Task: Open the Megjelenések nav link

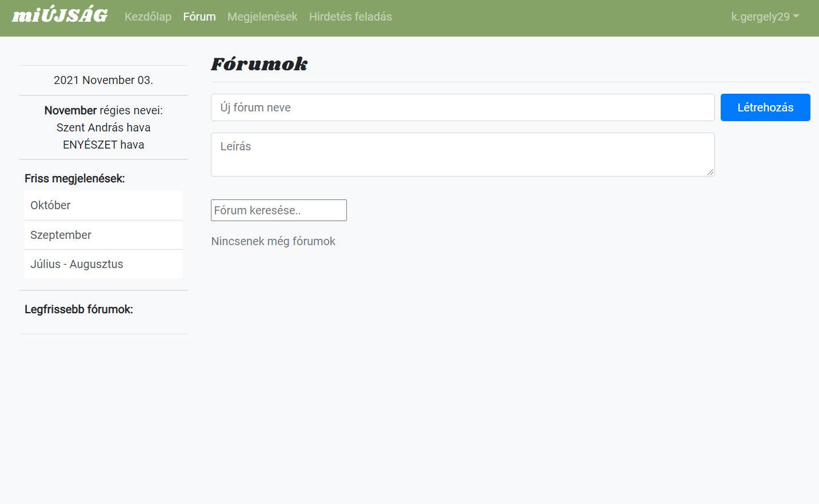Action: 262,17
